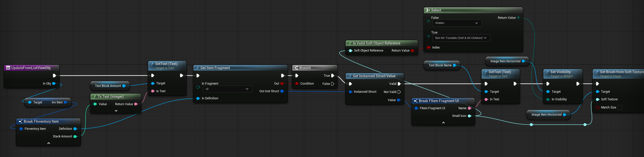Open the Not Hit-Testable visibility dropdown
The image size is (644, 157).
pyautogui.click(x=461, y=38)
